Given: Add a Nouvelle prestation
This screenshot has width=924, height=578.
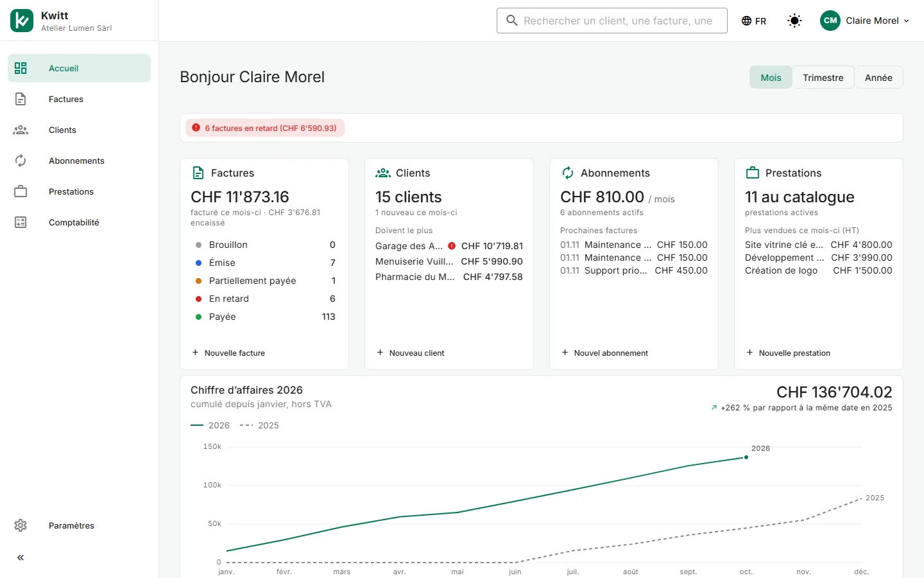Looking at the screenshot, I should point(789,353).
